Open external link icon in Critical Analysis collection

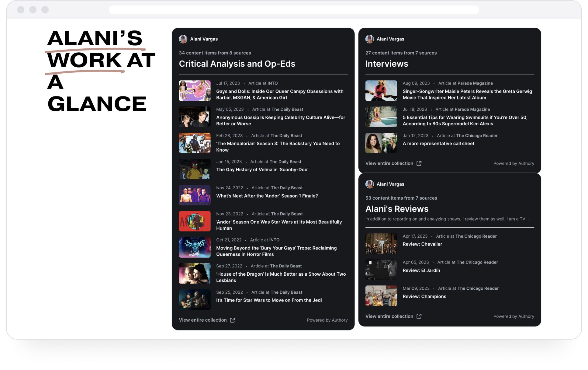pos(232,320)
